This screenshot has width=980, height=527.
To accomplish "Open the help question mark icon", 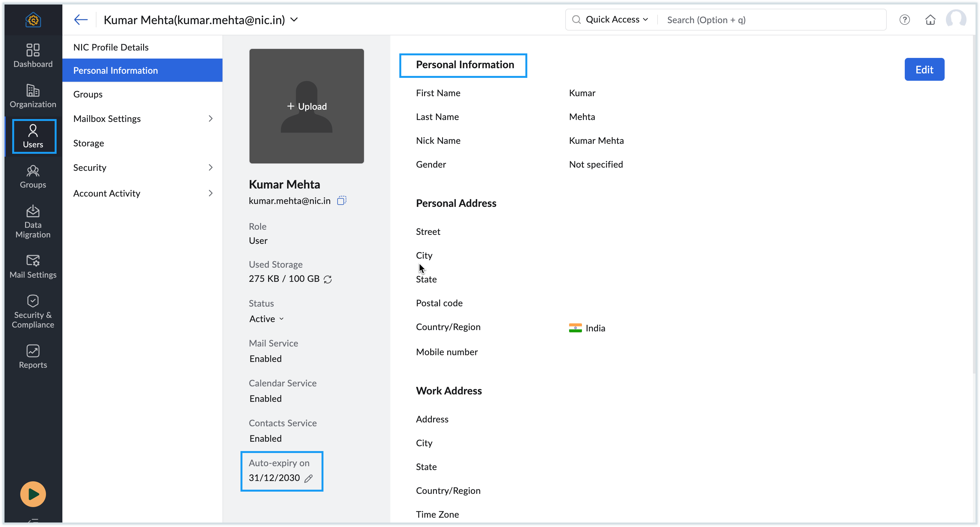I will coord(904,19).
